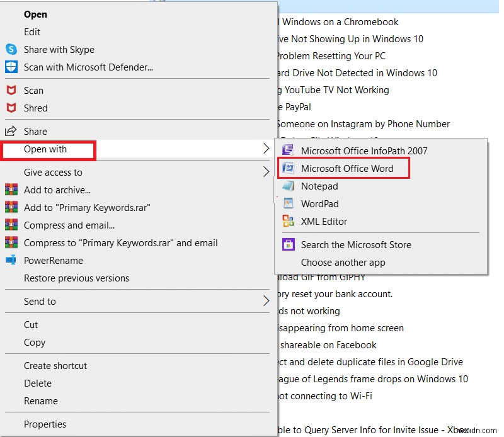The image size is (504, 437).
Task: Select file row "Drive Not Detected in Windows 10"
Action: pyautogui.click(x=357, y=73)
